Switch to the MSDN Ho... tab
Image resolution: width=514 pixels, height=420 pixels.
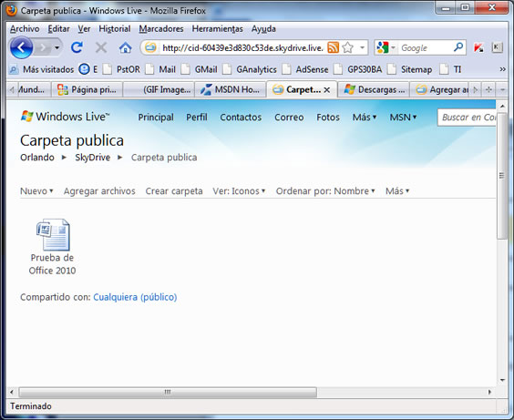point(231,89)
